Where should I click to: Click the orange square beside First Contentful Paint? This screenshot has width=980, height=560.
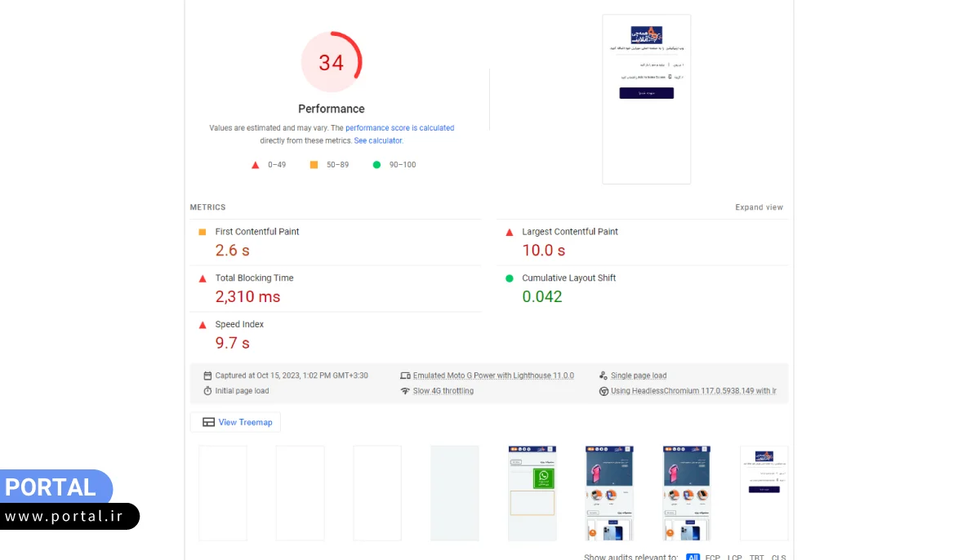[x=203, y=232]
